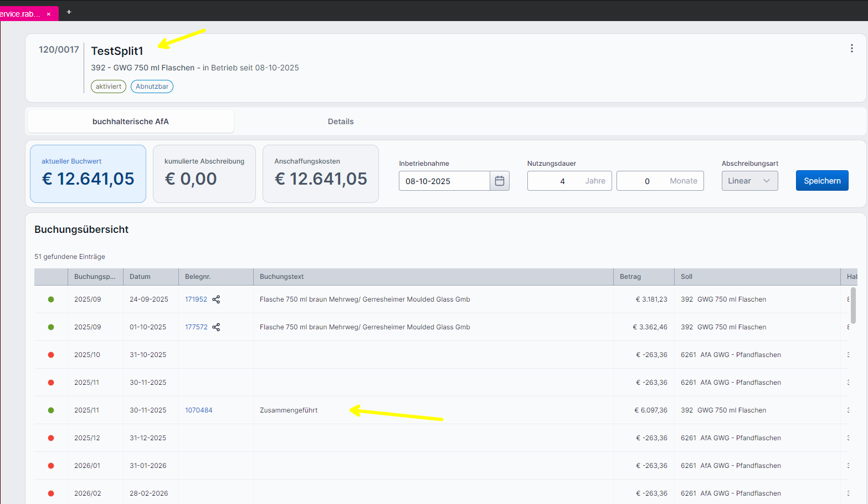Screen dimensions: 868x504
Task: Click share icon next to receipt 177572
Action: tap(216, 327)
